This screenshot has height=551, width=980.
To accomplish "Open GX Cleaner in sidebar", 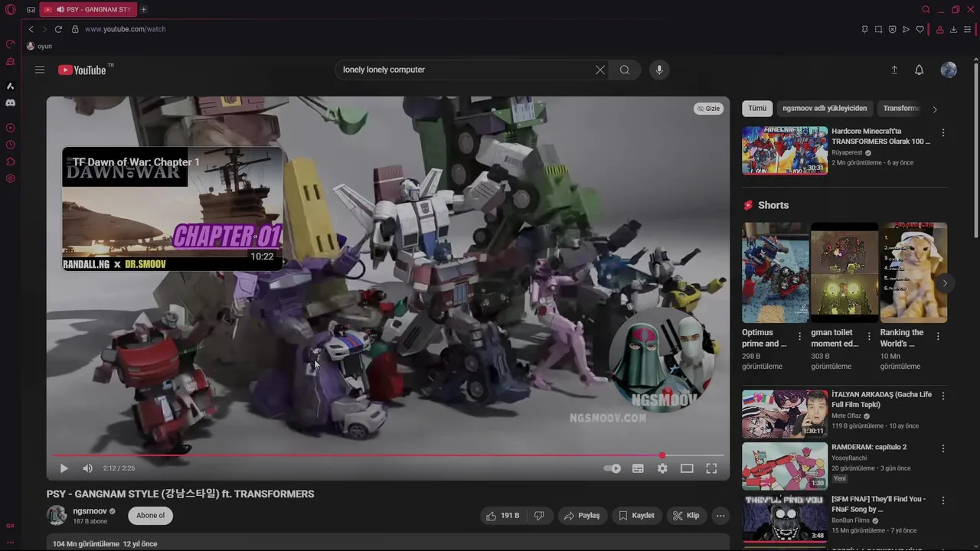I will point(11,61).
